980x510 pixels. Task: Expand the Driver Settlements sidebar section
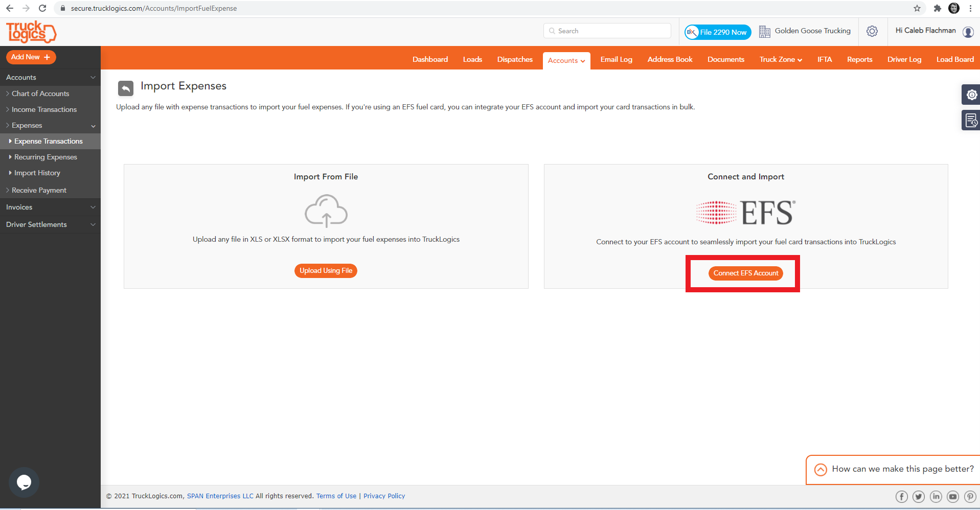[93, 225]
